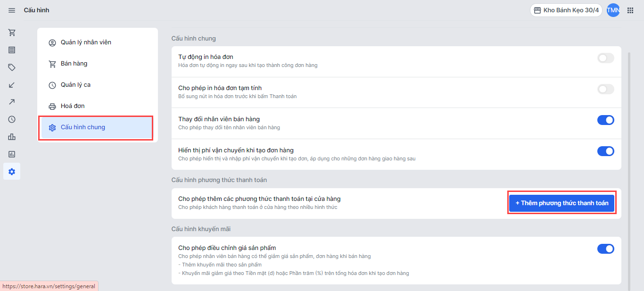Open the Quản lý nhân viên menu item

[x=86, y=42]
